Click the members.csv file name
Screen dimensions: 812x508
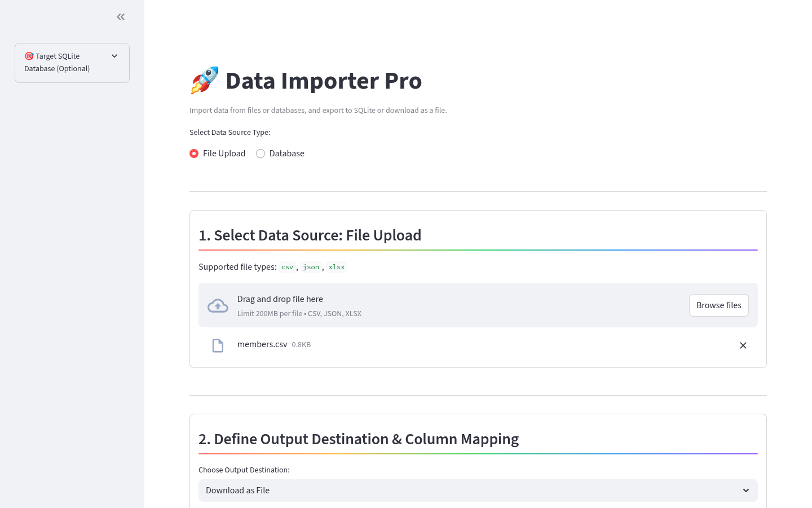point(262,344)
